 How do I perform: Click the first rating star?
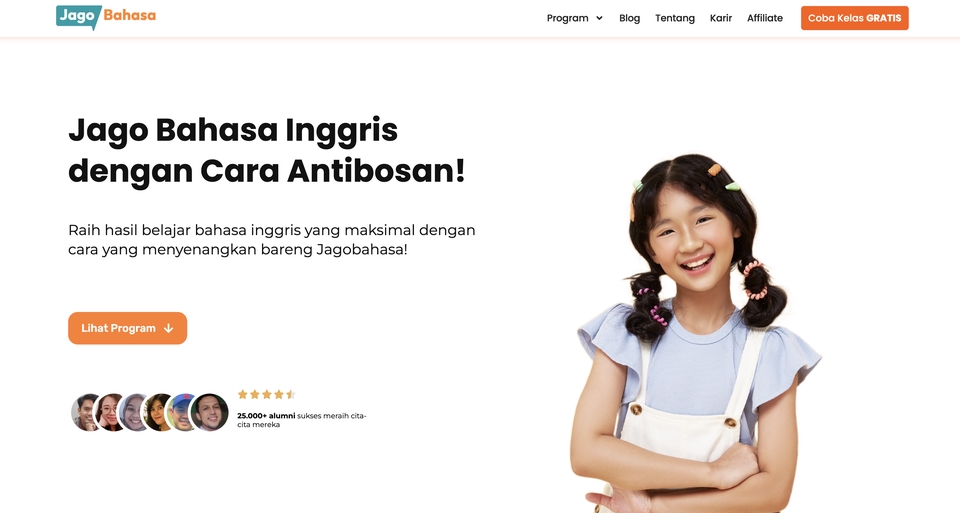click(242, 394)
